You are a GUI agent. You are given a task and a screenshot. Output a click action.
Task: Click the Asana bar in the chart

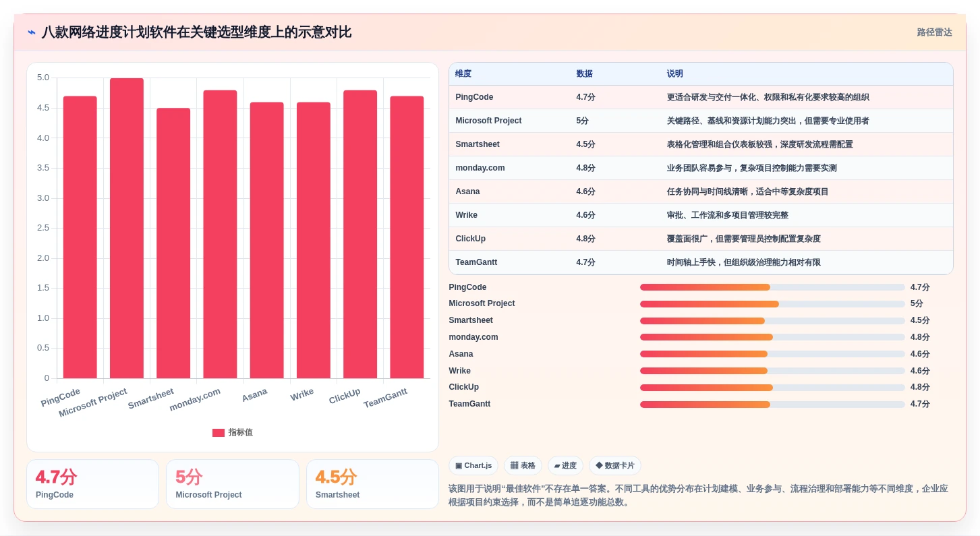266,240
